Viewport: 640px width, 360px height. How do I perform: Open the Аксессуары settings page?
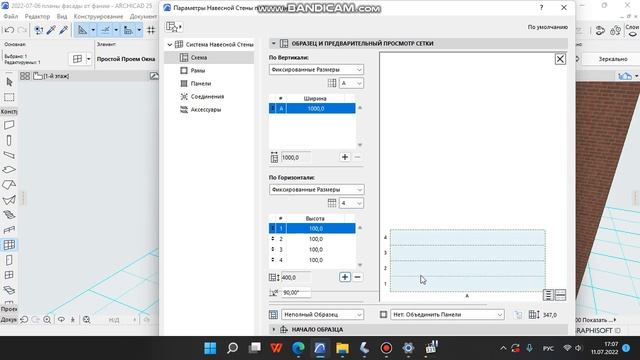tap(206, 110)
